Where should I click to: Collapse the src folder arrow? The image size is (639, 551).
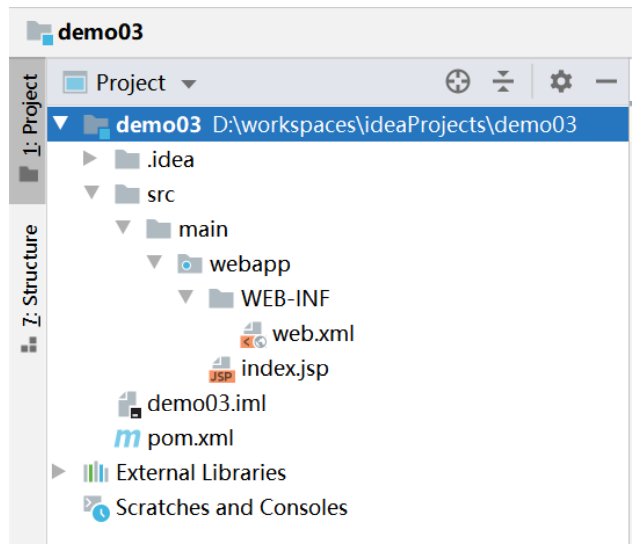(92, 192)
